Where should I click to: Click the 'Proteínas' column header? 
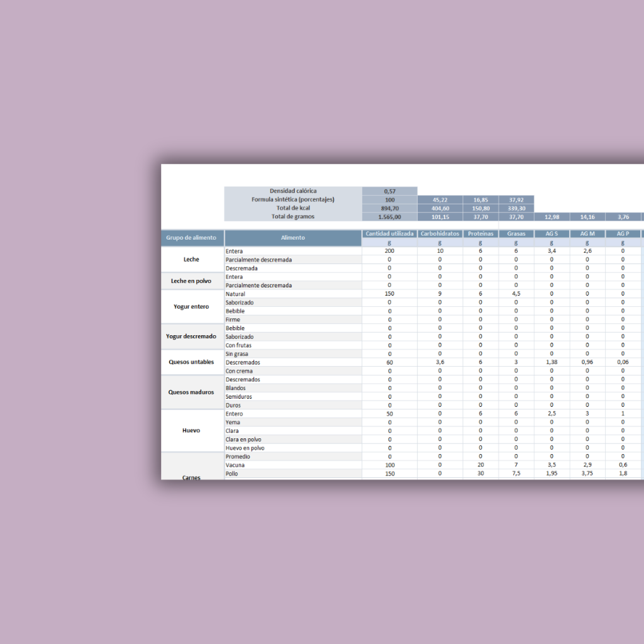[480, 234]
